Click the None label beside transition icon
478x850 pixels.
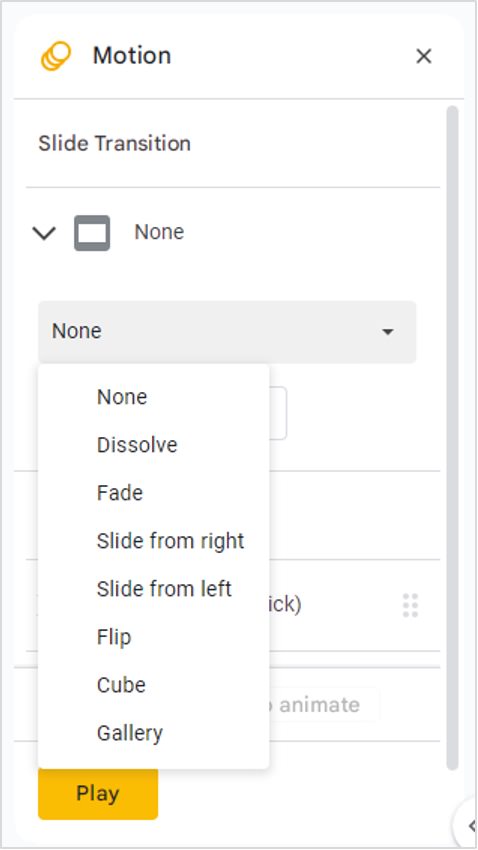click(159, 232)
